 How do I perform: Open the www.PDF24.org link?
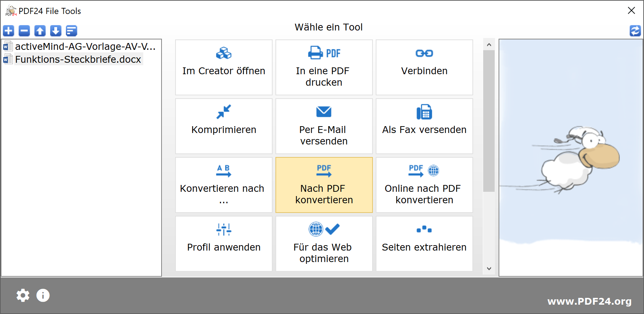click(x=589, y=301)
